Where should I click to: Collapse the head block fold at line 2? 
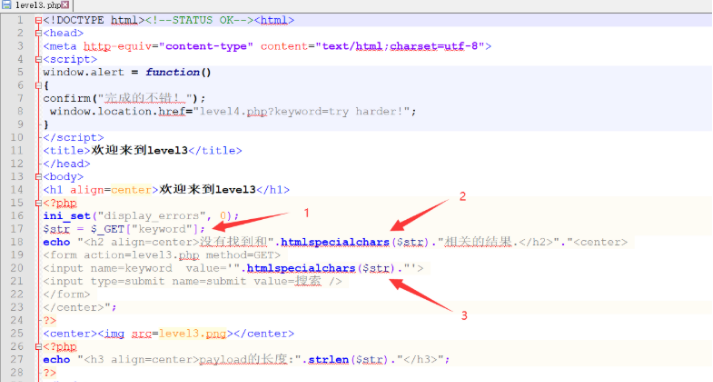point(38,33)
